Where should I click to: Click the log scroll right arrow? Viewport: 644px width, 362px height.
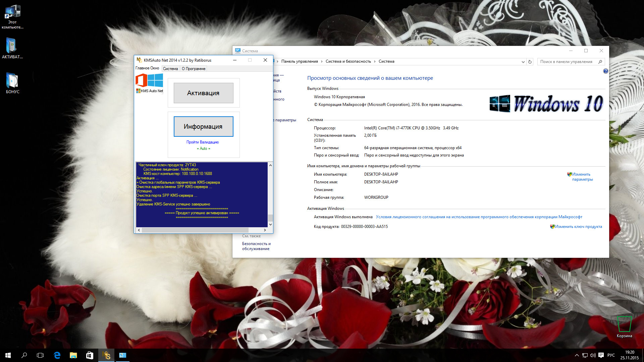coord(265,230)
